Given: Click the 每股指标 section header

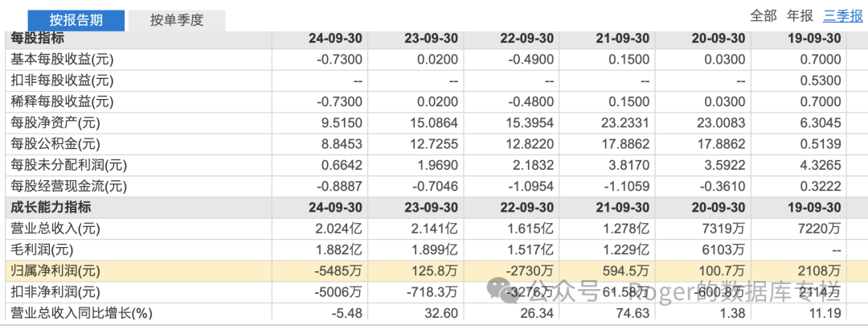Looking at the screenshot, I should pyautogui.click(x=37, y=38).
